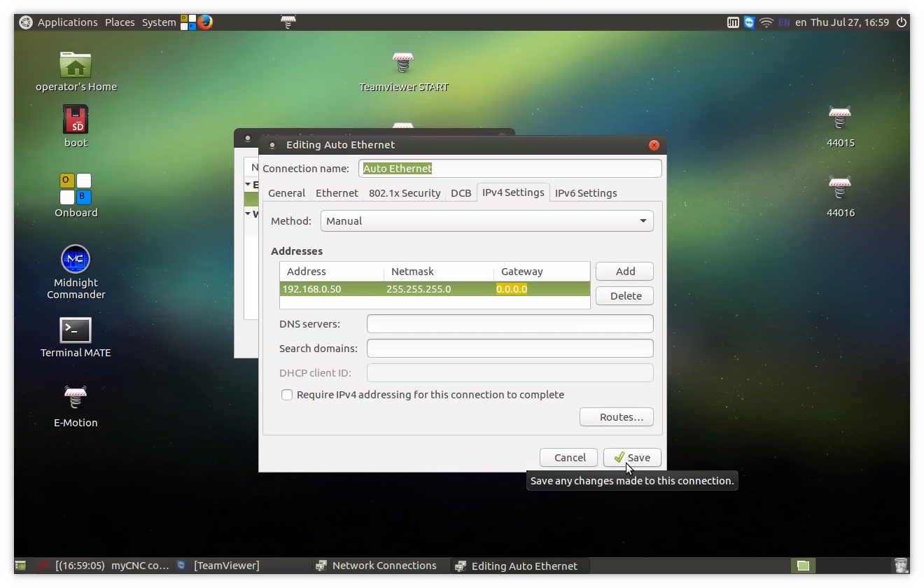Open TeamViewer tray icon
The image size is (924, 588).
click(750, 22)
